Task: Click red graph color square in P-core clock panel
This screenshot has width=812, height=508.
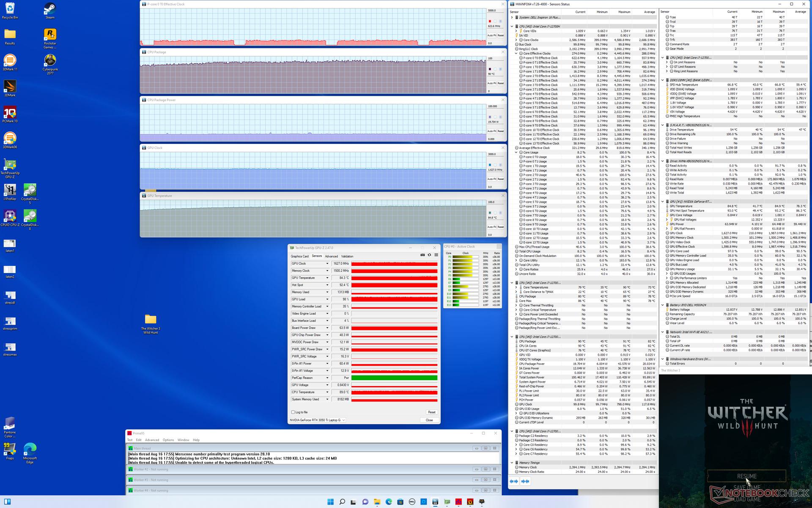Action: coord(490,21)
